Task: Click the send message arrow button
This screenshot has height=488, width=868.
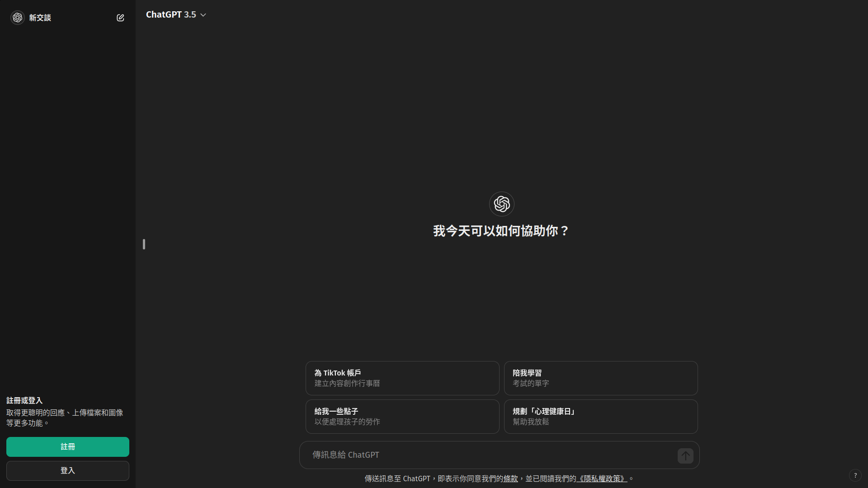Action: point(685,455)
